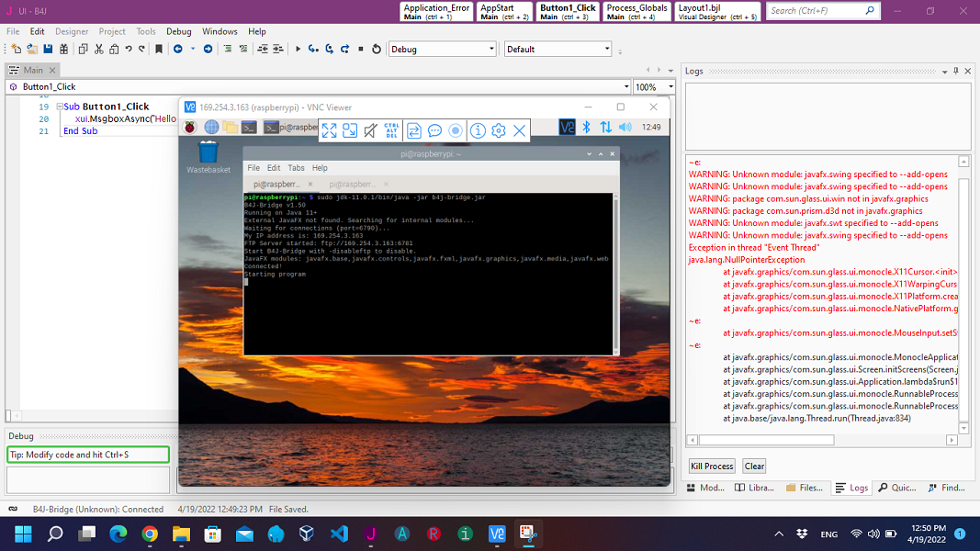
Task: Click the Clear logs button
Action: (754, 466)
